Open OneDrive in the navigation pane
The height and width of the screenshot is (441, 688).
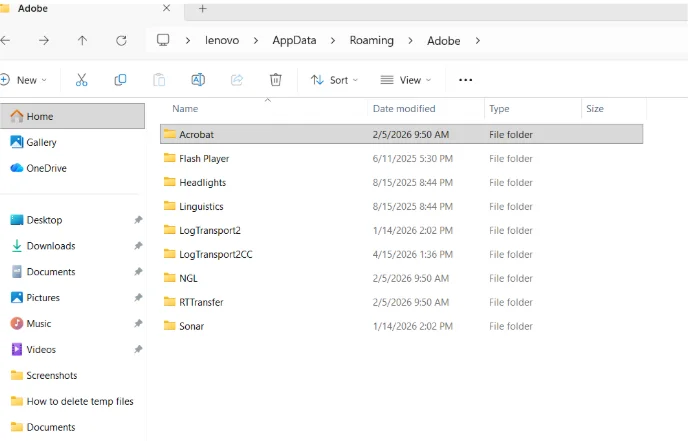(46, 168)
